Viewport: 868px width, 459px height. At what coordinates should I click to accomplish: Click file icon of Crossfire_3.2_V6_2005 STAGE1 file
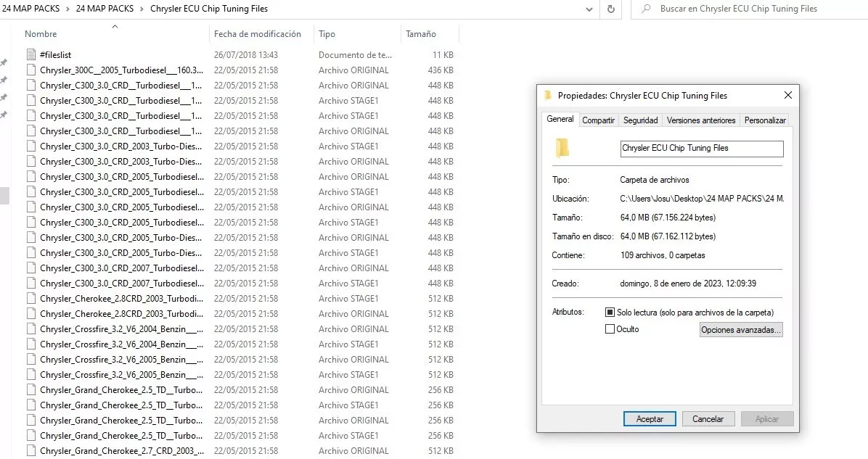pos(31,374)
